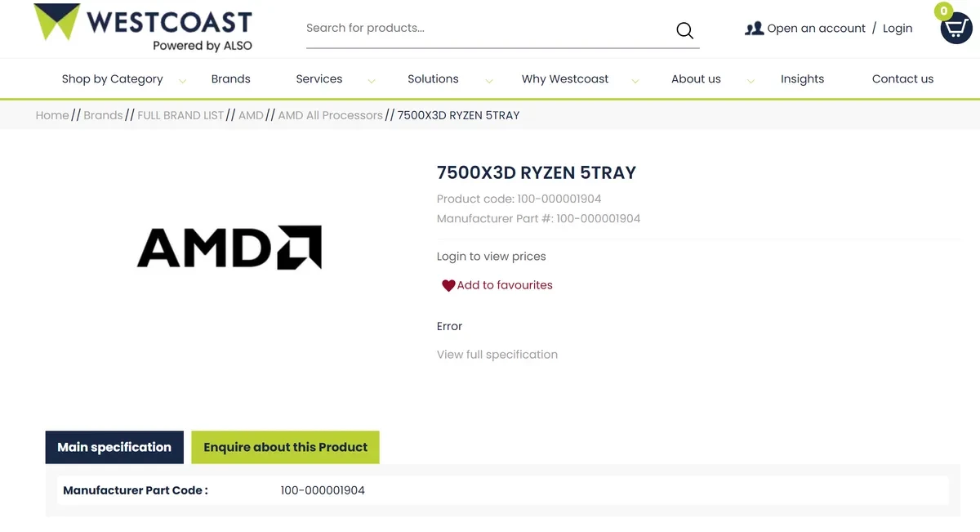Open the shopping cart icon
980x532 pixels.
(x=955, y=29)
